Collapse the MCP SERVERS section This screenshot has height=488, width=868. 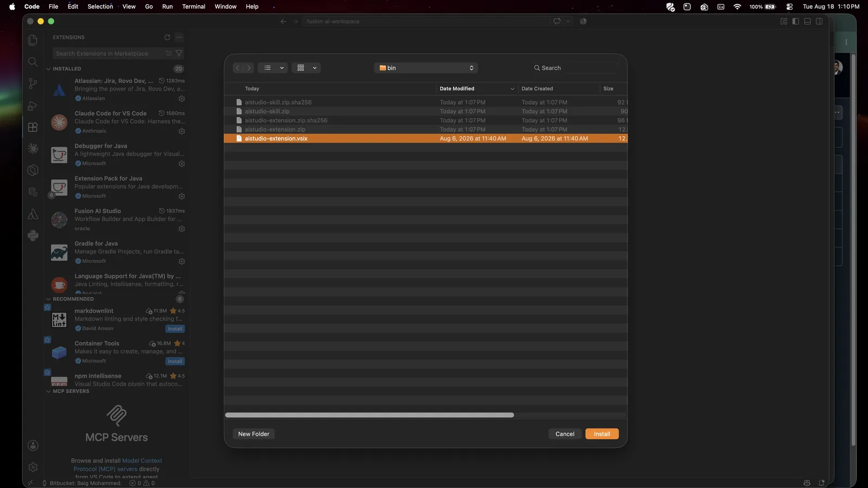(x=48, y=391)
